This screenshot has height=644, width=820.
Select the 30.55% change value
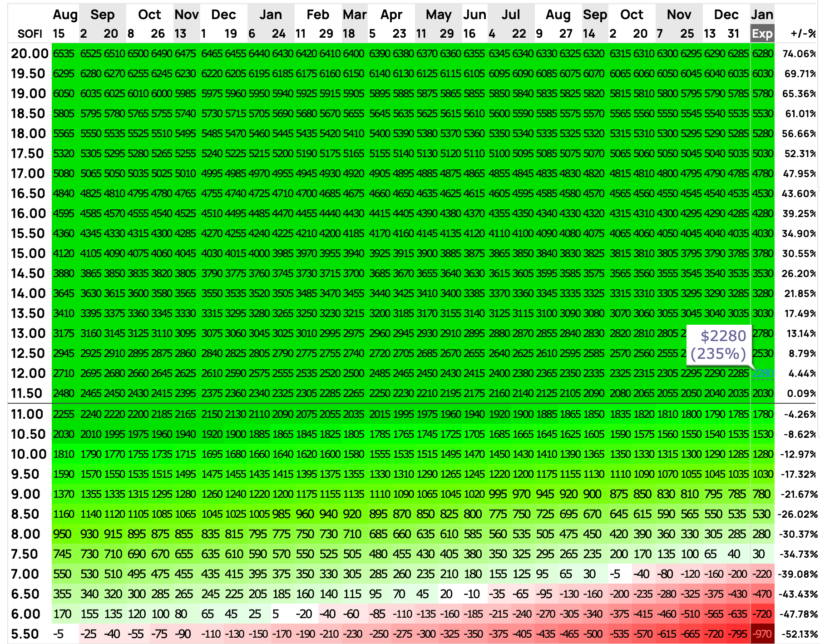pos(799,253)
